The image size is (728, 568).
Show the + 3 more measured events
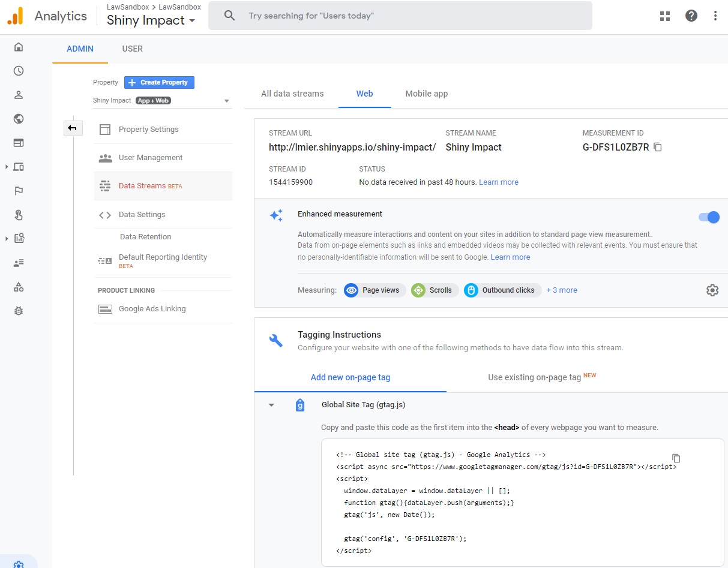562,290
